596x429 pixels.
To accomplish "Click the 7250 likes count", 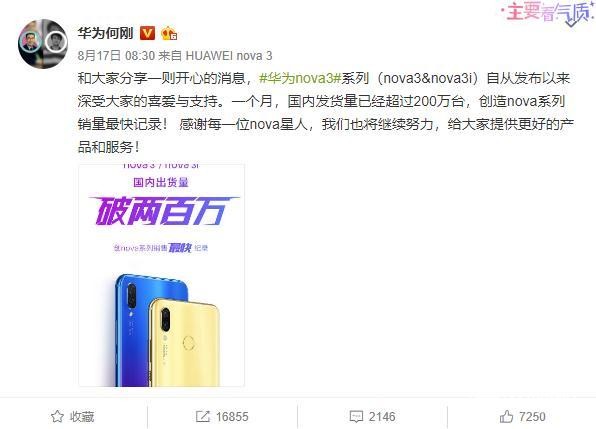I will pyautogui.click(x=532, y=416).
